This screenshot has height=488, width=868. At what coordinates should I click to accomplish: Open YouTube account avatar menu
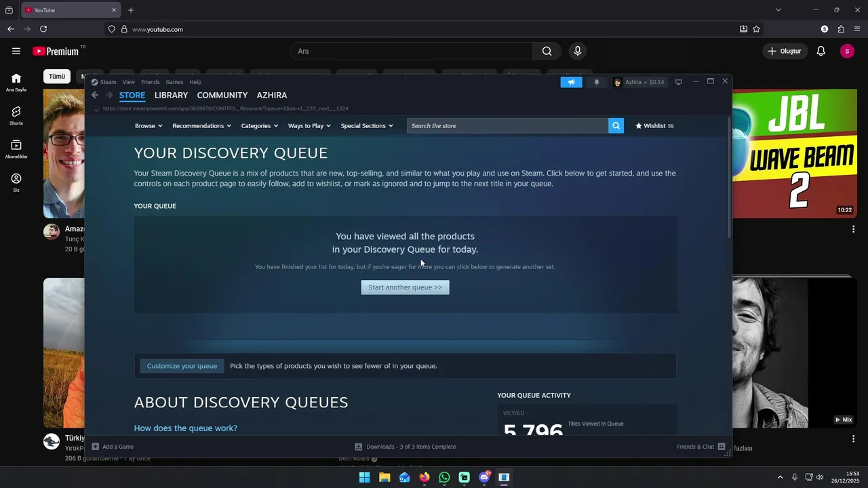(x=847, y=51)
